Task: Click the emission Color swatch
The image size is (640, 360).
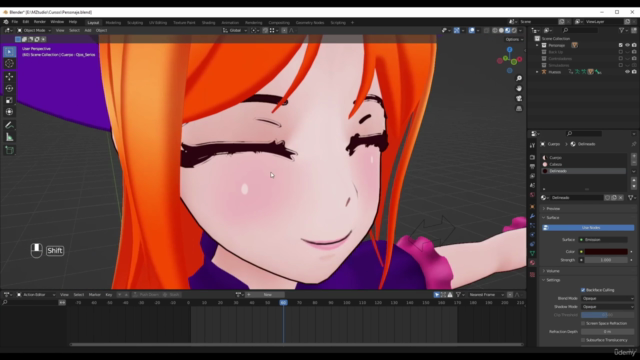Action: point(606,252)
